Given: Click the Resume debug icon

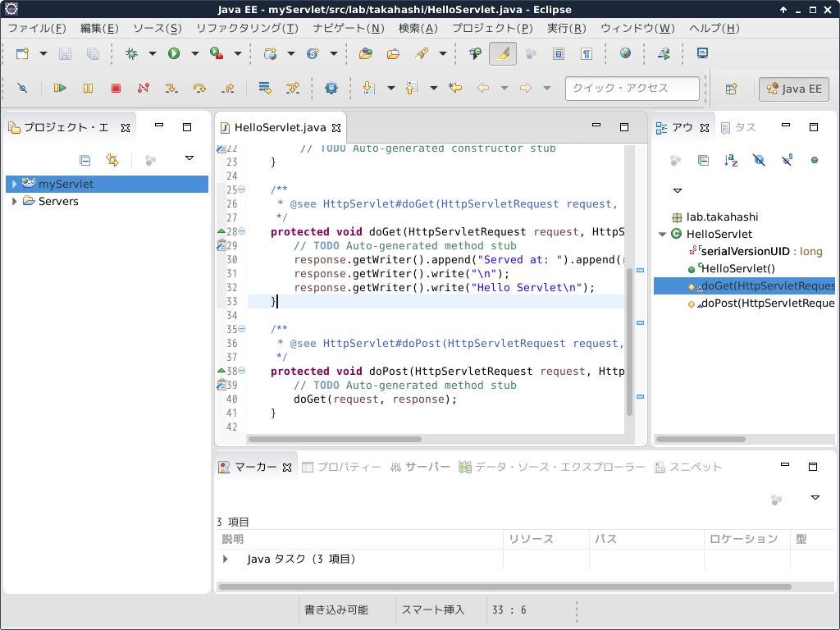Looking at the screenshot, I should 60,88.
